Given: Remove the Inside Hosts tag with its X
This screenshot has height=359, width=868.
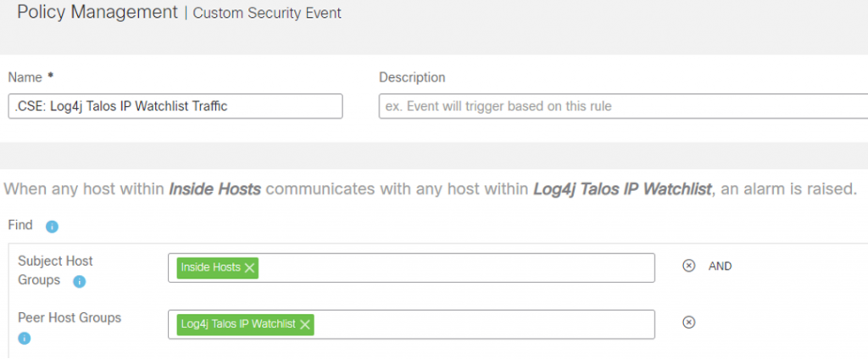Looking at the screenshot, I should 249,267.
